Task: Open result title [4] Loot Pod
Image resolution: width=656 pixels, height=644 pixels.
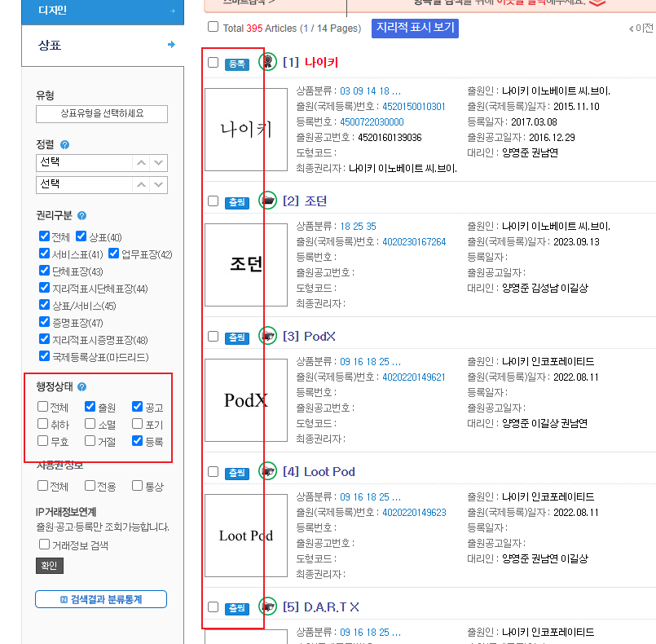Action: pyautogui.click(x=319, y=472)
